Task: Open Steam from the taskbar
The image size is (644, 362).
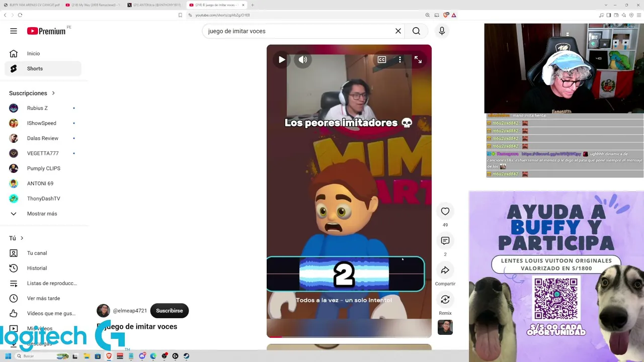Action: click(x=186, y=356)
